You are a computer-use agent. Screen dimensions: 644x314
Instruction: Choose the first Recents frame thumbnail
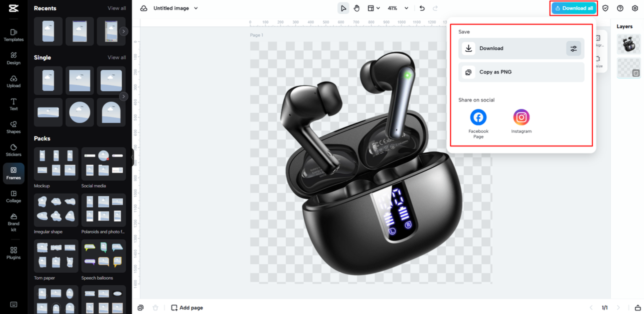point(48,31)
